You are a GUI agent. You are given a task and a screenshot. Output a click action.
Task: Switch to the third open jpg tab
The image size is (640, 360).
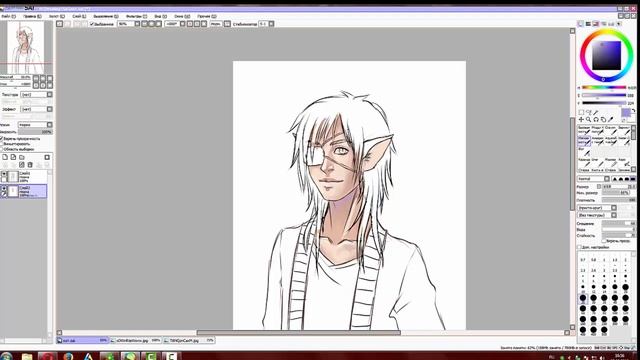pos(189,340)
